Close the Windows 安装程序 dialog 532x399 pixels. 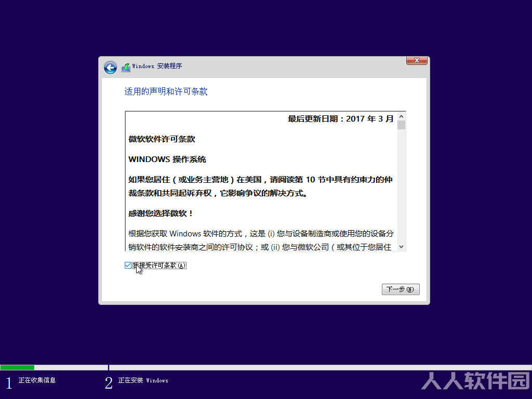417,60
